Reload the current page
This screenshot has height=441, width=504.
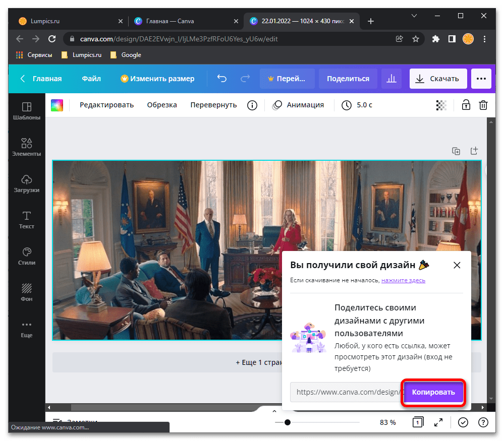point(52,39)
